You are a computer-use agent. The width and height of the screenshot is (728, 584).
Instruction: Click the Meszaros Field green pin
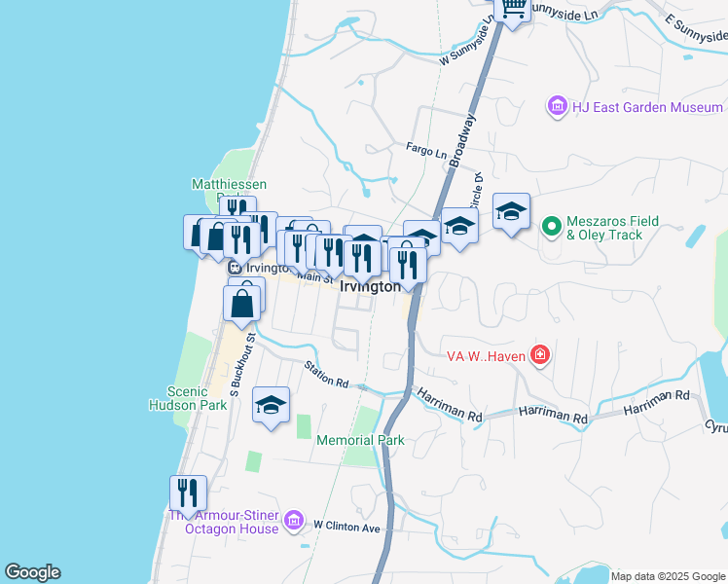pyautogui.click(x=552, y=227)
